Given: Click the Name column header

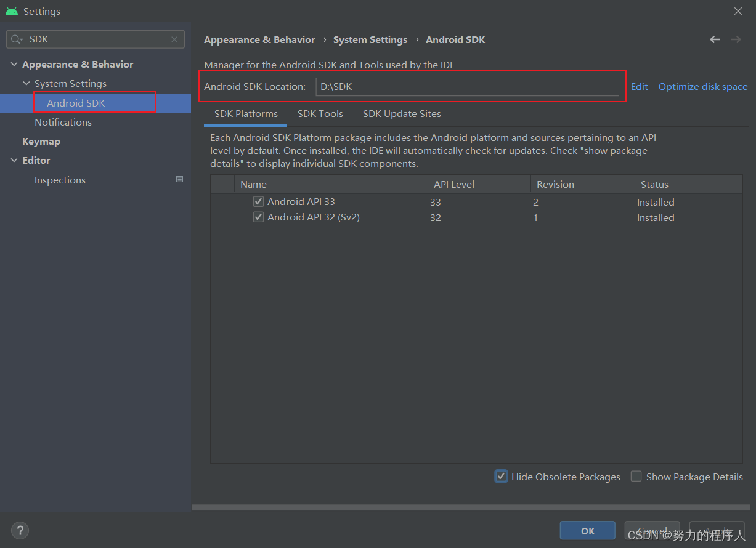Looking at the screenshot, I should coord(331,184).
